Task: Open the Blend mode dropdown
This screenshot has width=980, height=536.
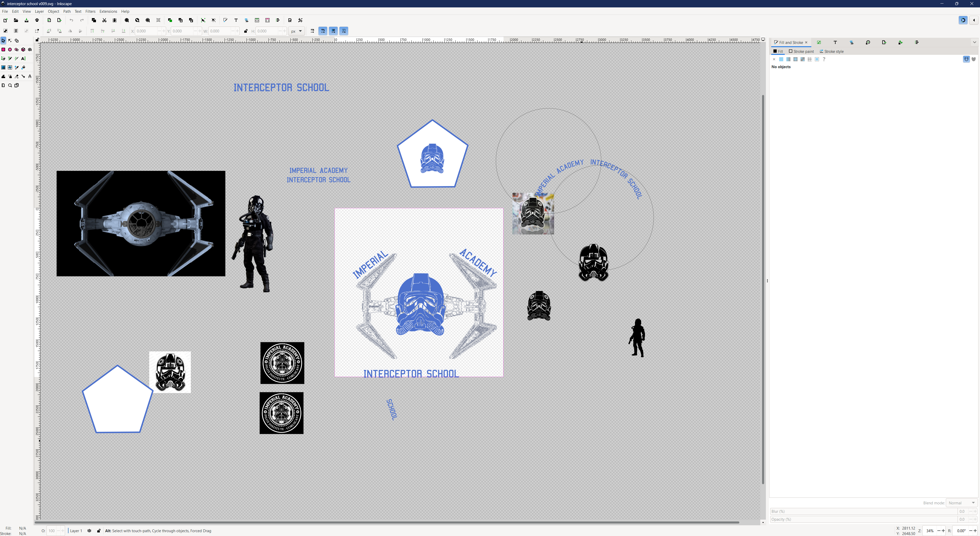Action: (961, 503)
